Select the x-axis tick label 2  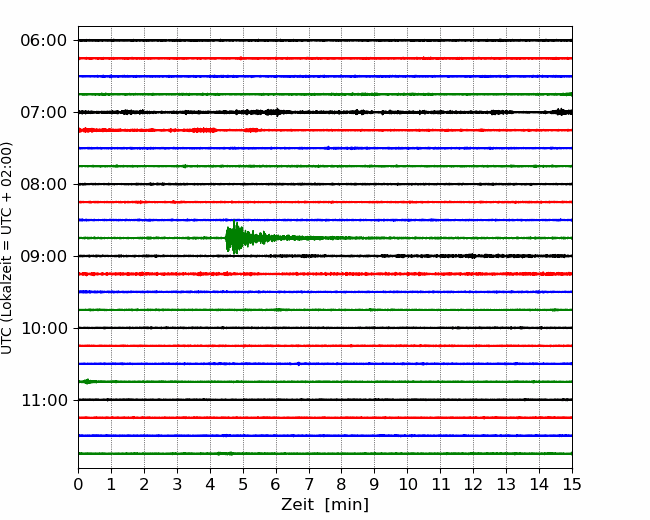(x=144, y=484)
